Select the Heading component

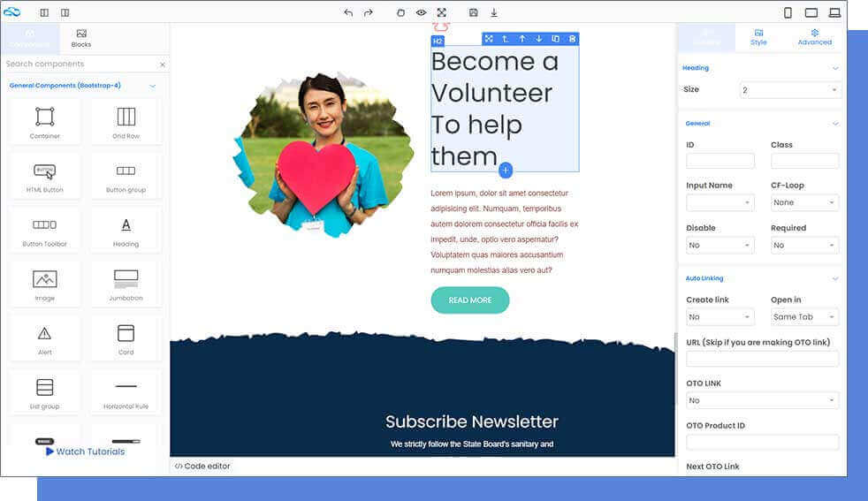point(126,231)
